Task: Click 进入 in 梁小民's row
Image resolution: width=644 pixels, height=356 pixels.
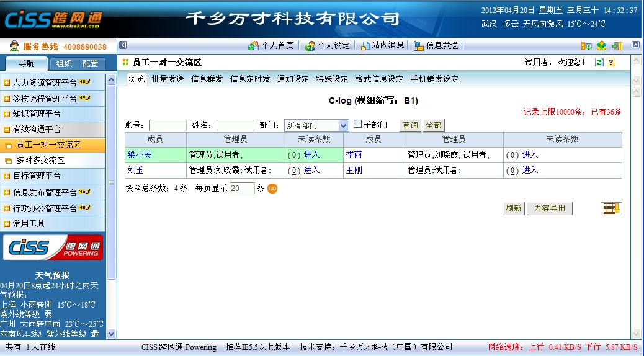Action: coord(311,155)
